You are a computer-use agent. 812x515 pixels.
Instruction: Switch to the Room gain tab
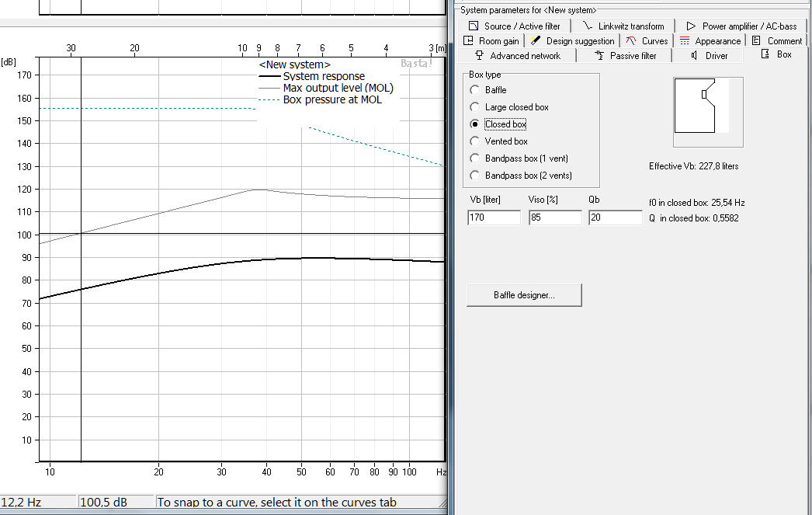(x=491, y=41)
